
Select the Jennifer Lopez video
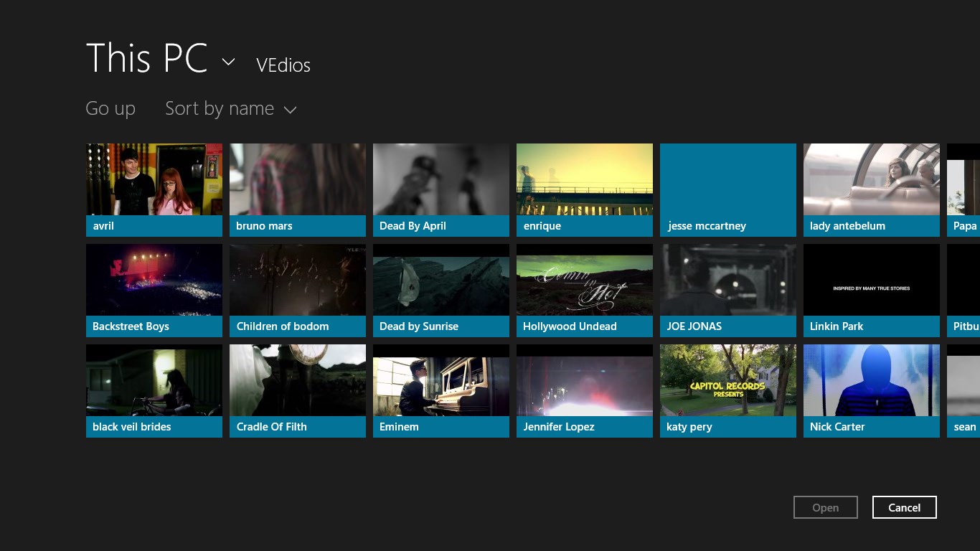tap(585, 391)
